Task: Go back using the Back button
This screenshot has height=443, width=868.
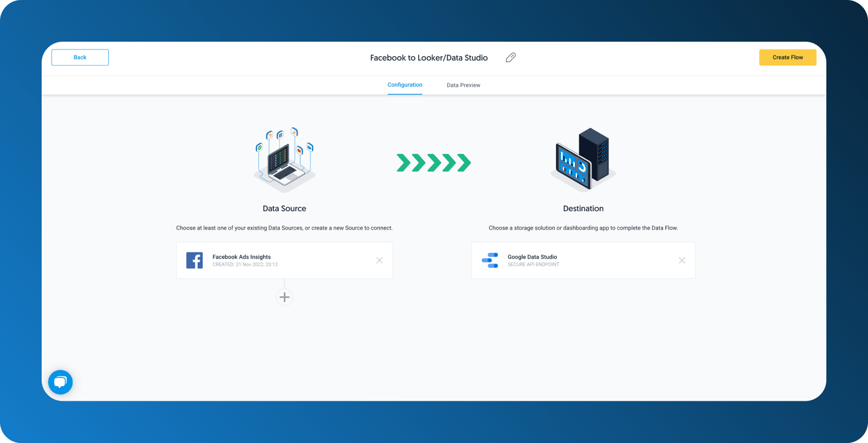Action: (x=79, y=57)
